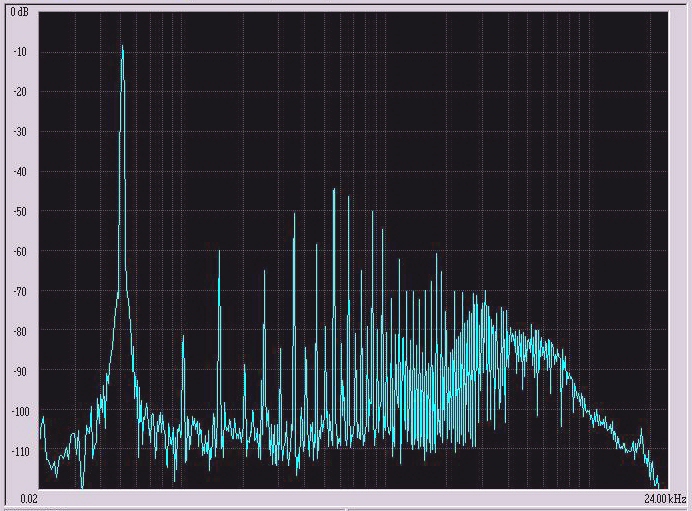Screen dimensions: 692x511
Task: Click the -10 axis label
Action: 20,52
